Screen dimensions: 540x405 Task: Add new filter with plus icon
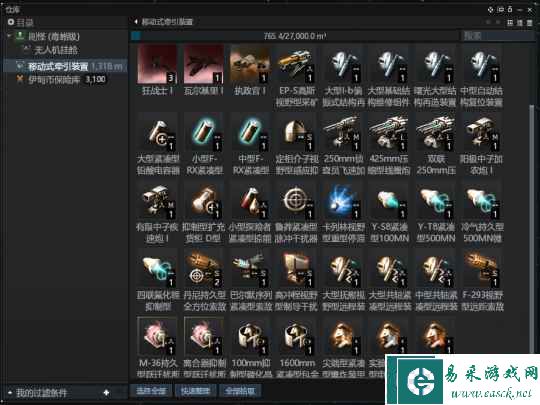[x=106, y=392]
